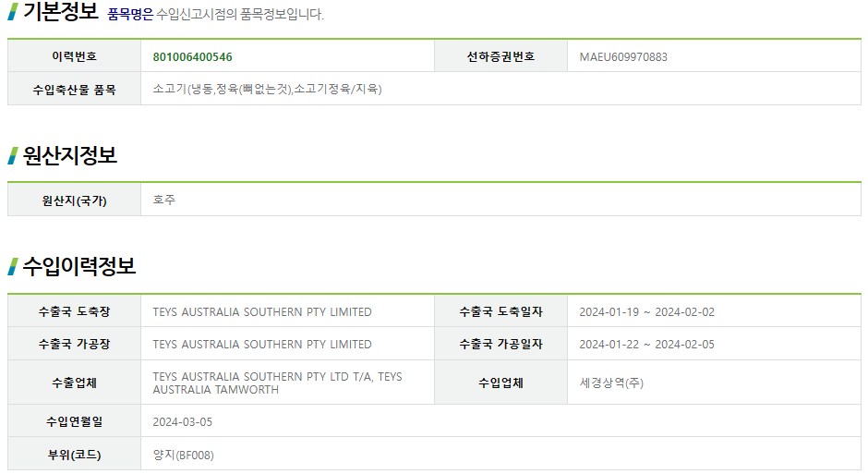Viewport: 868px width, 474px height.
Task: Click the slaughterhouse name TEYS AUSTRALIA SOUTHERN PTY LIMITED
Action: [x=262, y=311]
